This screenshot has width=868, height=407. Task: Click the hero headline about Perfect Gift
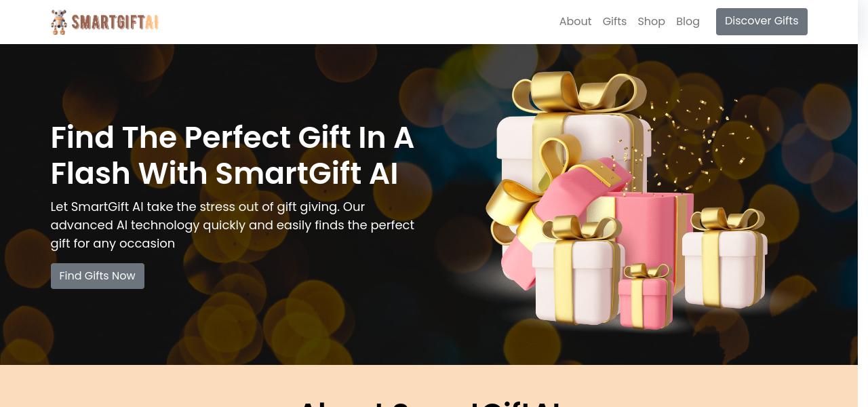click(x=232, y=155)
